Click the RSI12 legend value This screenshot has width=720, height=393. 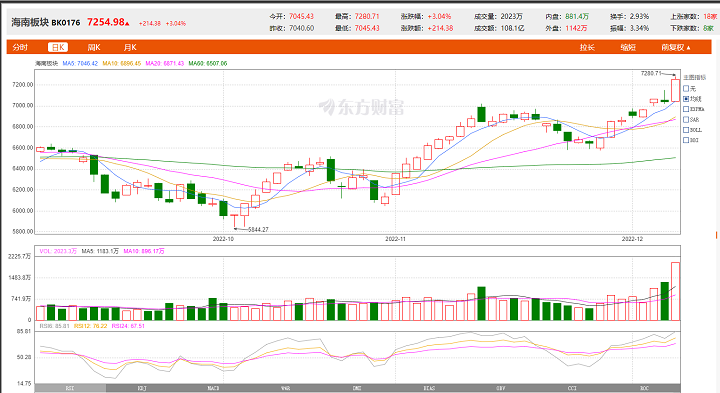[90, 326]
